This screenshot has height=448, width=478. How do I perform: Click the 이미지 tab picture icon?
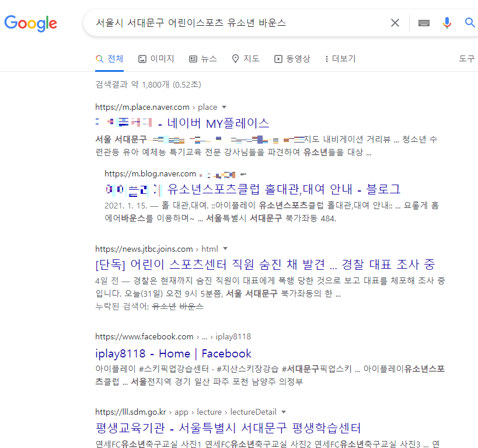pos(142,59)
